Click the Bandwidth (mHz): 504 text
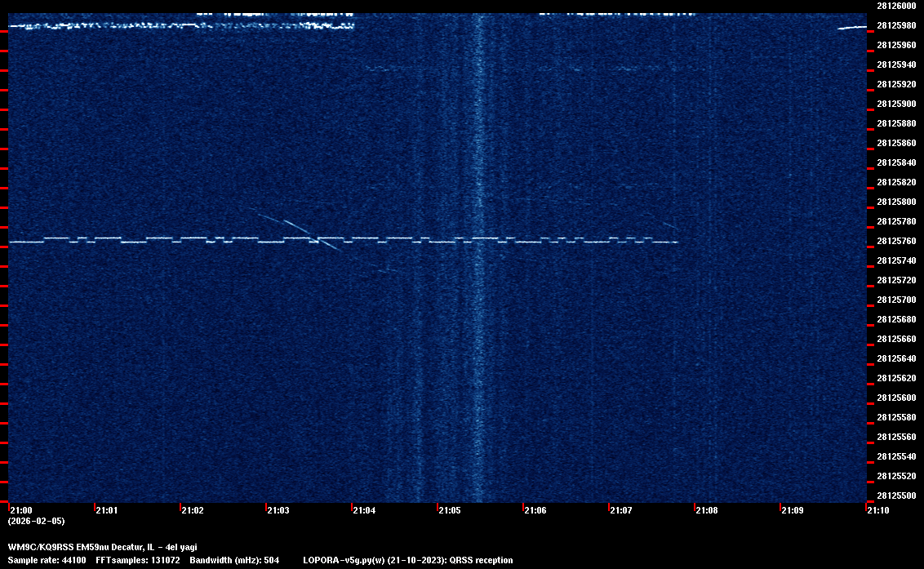 click(234, 560)
